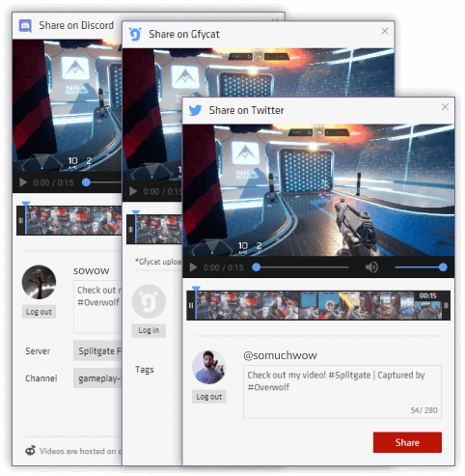Open the Server dropdown showing Splitgate

pos(97,350)
